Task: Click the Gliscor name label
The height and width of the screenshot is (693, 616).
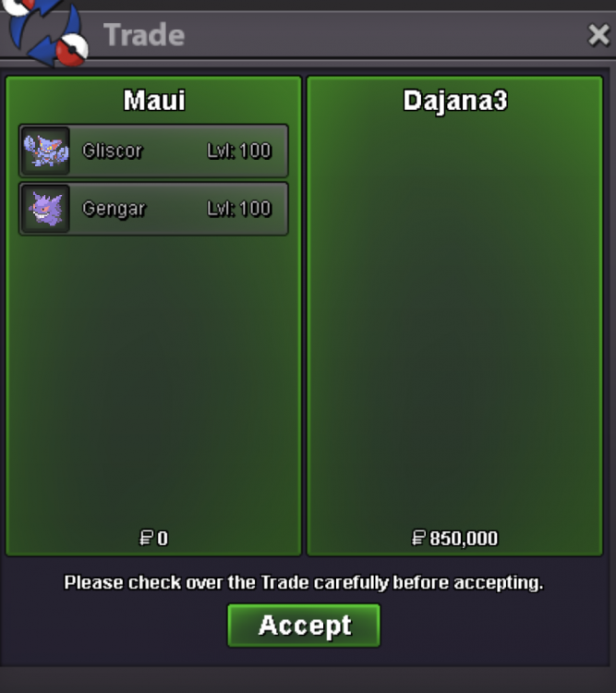Action: (113, 152)
